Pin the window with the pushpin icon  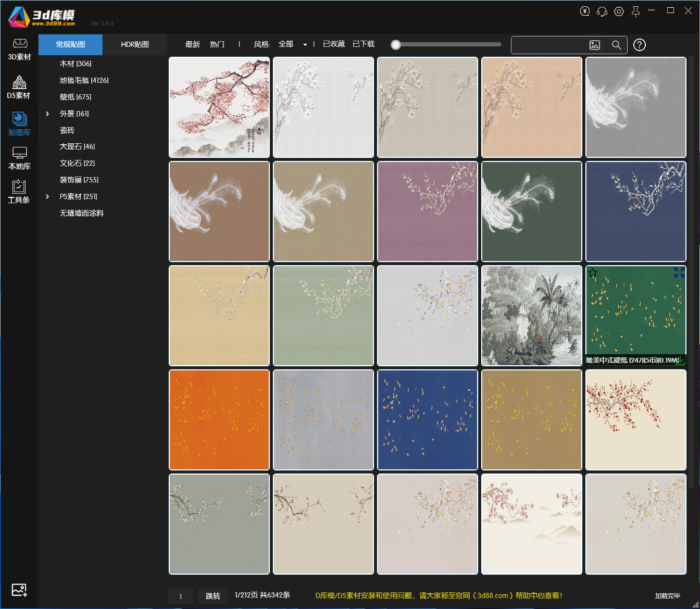(x=635, y=11)
